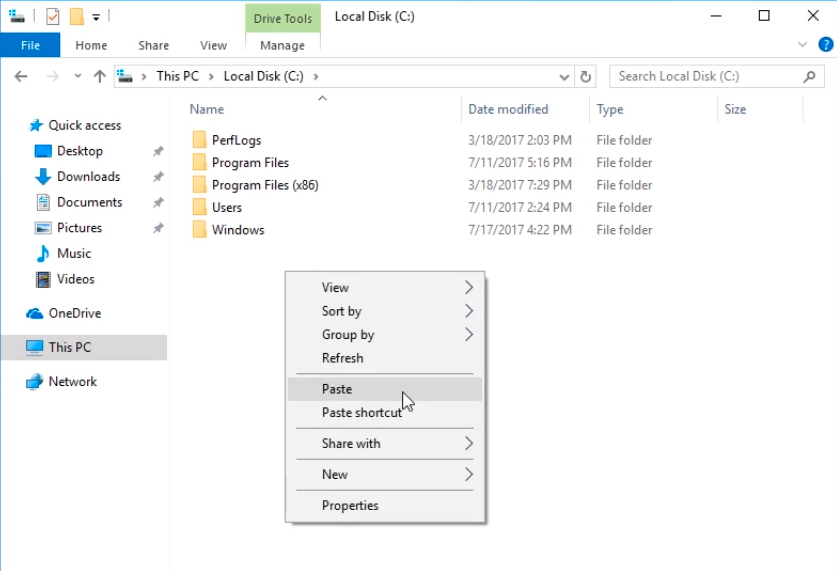Go back using the Back arrow
The width and height of the screenshot is (837, 571).
(21, 77)
